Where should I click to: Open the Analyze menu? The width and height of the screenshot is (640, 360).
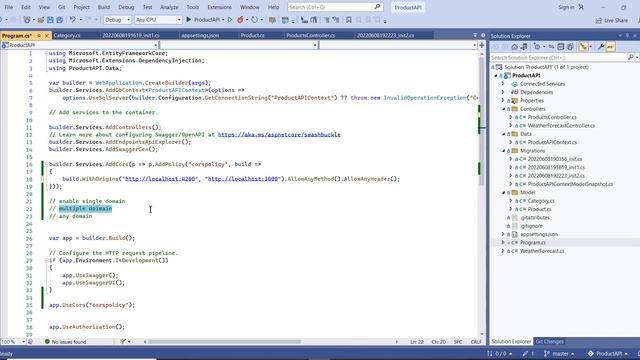(x=169, y=7)
